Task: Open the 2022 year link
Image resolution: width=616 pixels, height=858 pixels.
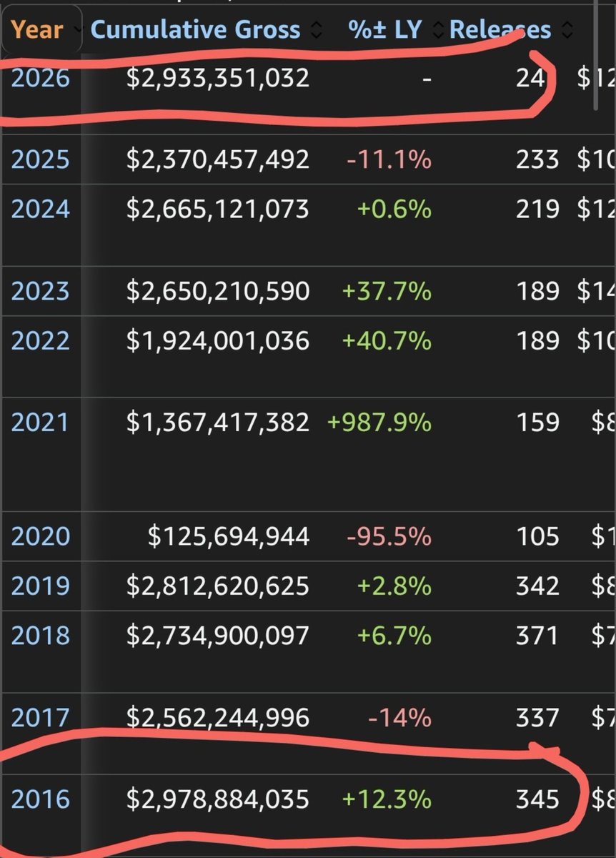Action: click(40, 340)
